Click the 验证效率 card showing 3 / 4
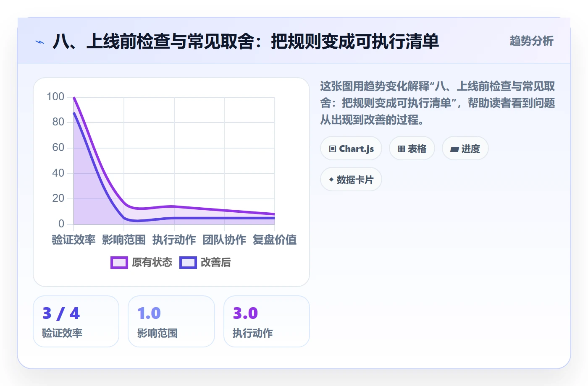 click(x=76, y=321)
